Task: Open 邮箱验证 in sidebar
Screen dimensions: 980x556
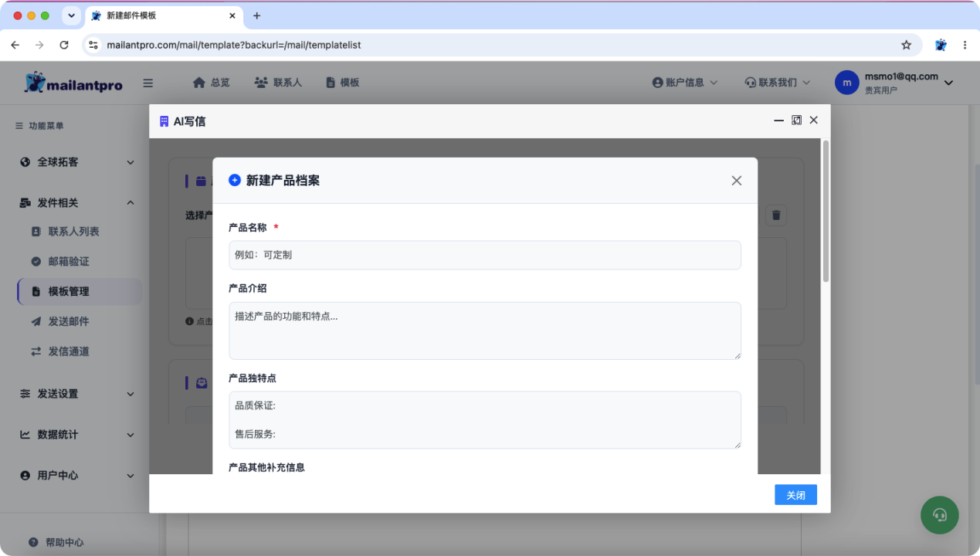Action: tap(69, 262)
